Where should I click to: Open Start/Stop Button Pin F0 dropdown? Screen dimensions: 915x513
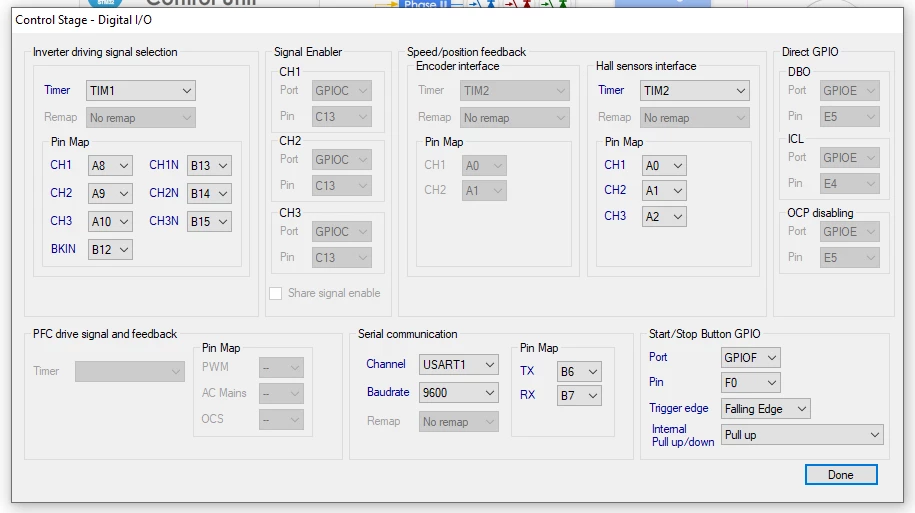pos(750,383)
